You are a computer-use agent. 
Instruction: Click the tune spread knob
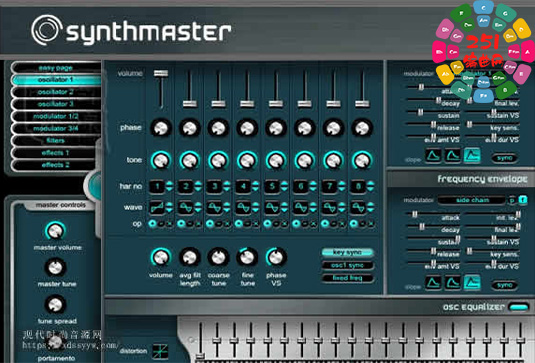(55, 304)
